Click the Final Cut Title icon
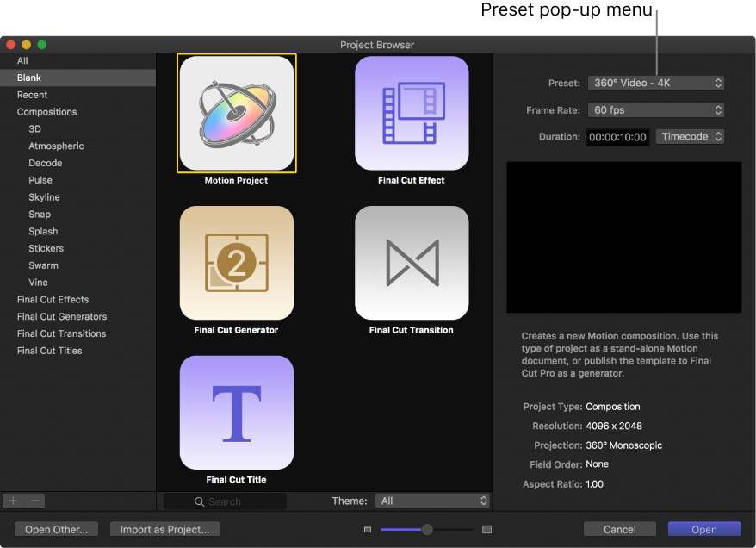756x548 pixels. 236,412
